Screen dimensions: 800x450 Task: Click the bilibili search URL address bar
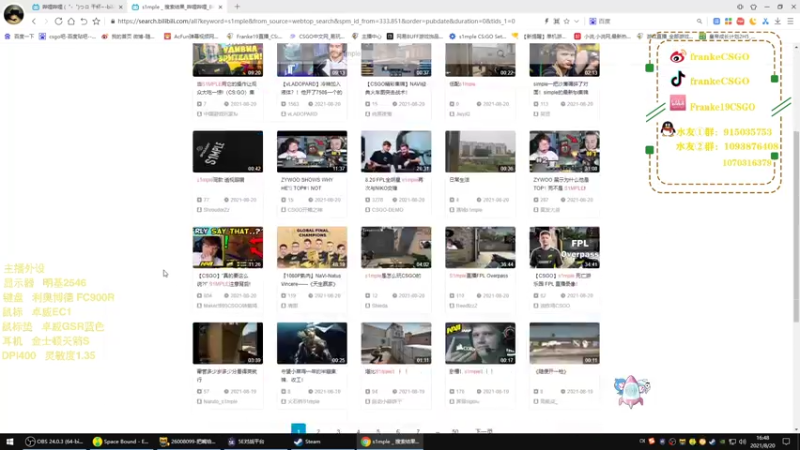316,21
